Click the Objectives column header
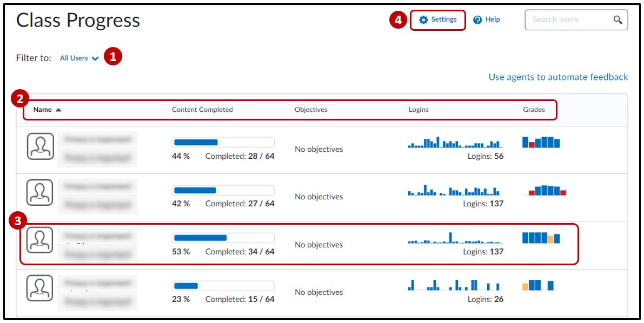 click(x=311, y=110)
